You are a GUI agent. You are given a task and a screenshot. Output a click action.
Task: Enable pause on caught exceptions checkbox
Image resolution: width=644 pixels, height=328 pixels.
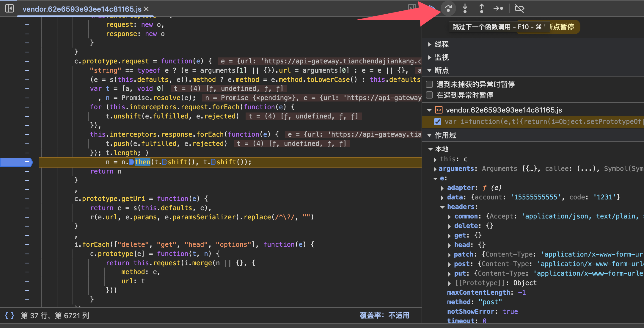[429, 95]
